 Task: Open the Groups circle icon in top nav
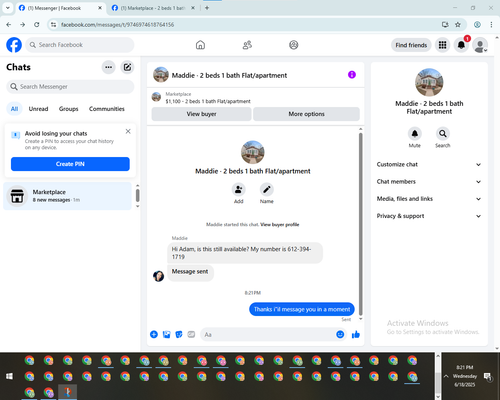[x=294, y=45]
